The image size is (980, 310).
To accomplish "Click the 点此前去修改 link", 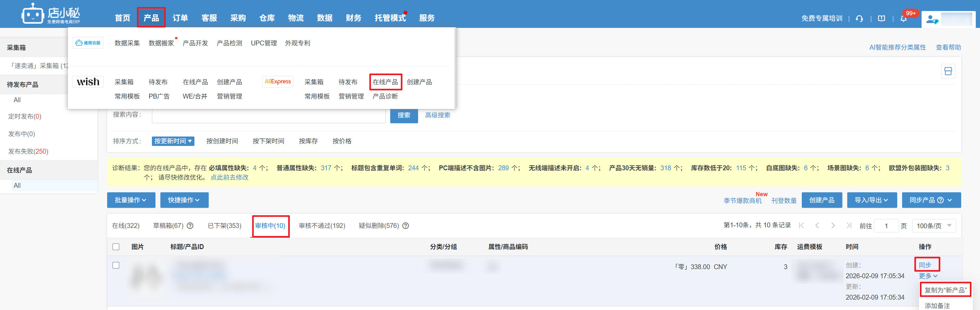I will (x=229, y=177).
